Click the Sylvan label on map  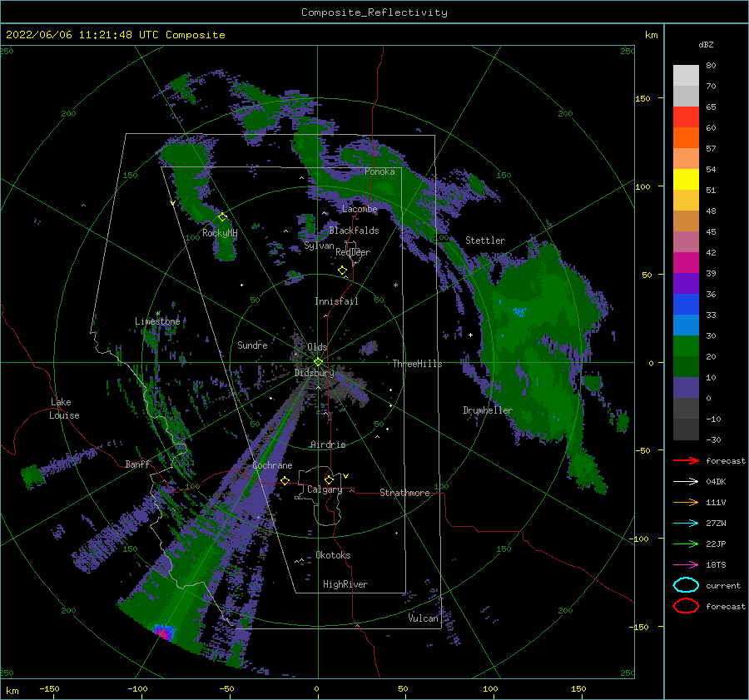click(x=319, y=246)
